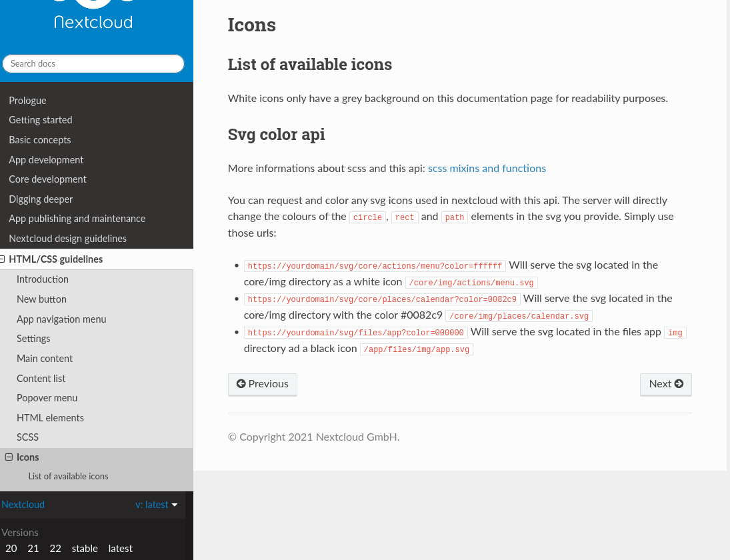Switch to version 22
730x560 pixels.
55,549
